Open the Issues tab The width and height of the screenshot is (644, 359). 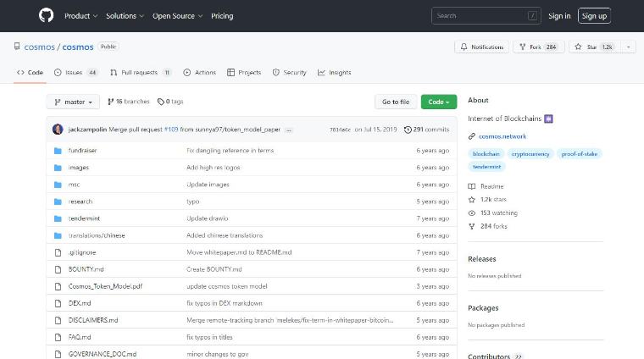click(x=75, y=72)
